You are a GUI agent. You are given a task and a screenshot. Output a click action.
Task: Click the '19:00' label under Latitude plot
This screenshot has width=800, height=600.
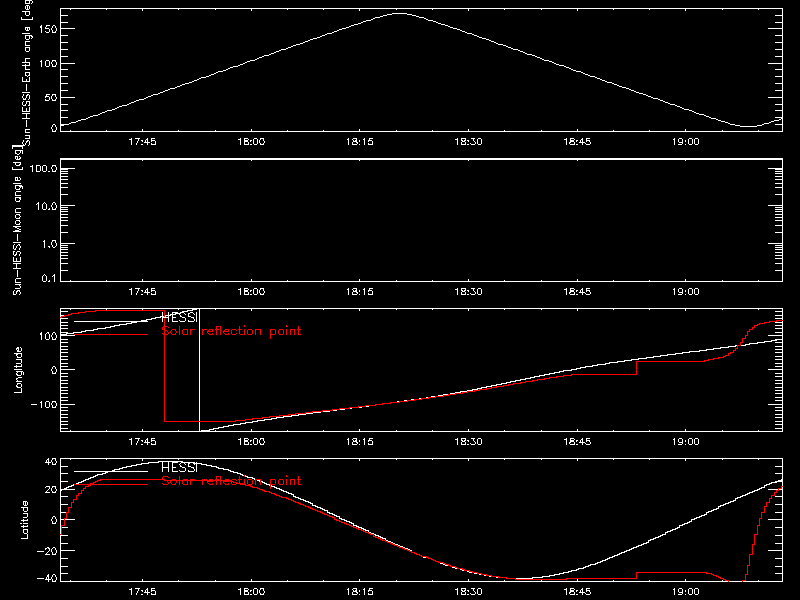click(x=686, y=592)
